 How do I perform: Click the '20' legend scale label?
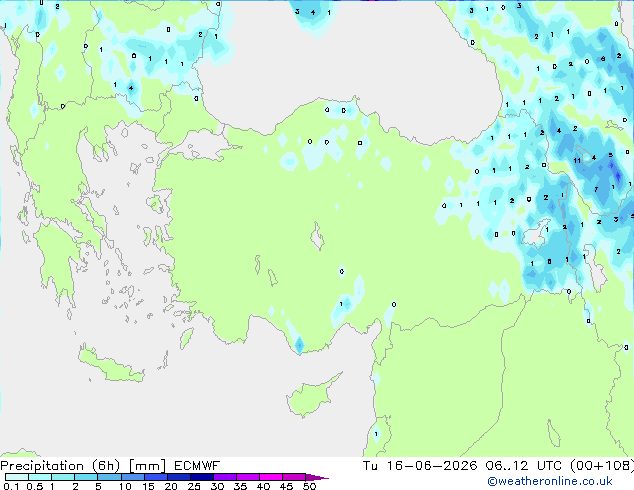[171, 486]
